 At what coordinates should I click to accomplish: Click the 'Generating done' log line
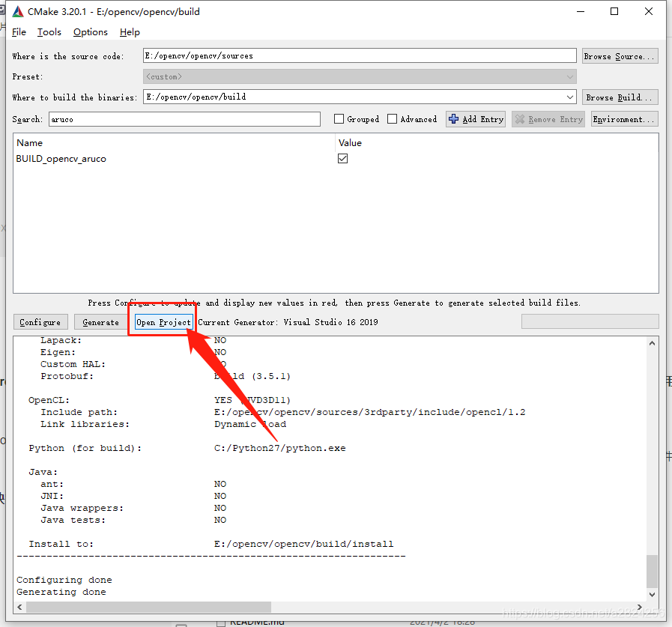click(61, 592)
